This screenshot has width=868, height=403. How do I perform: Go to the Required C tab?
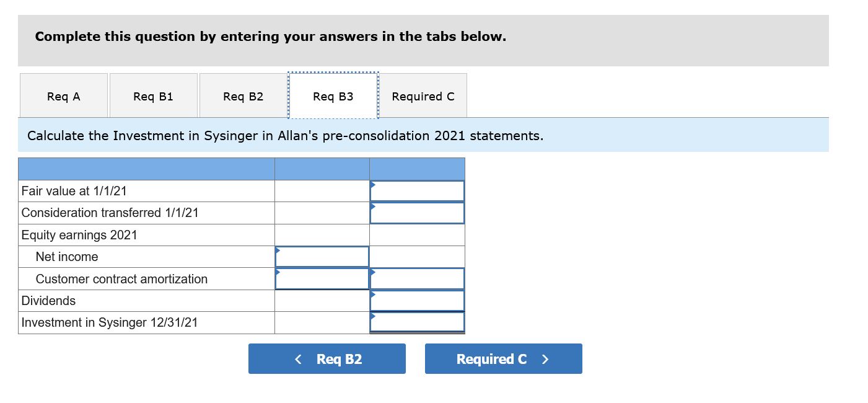[x=423, y=96]
